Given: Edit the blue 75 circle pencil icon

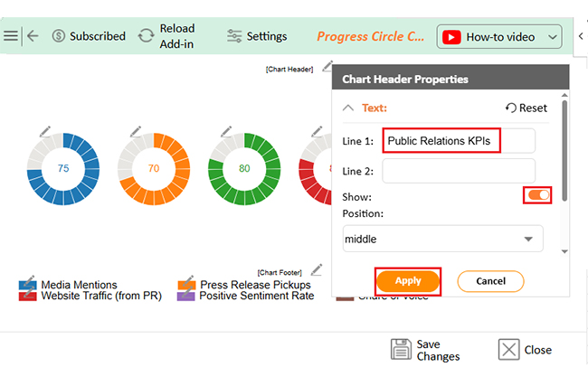Looking at the screenshot, I should point(45,132).
